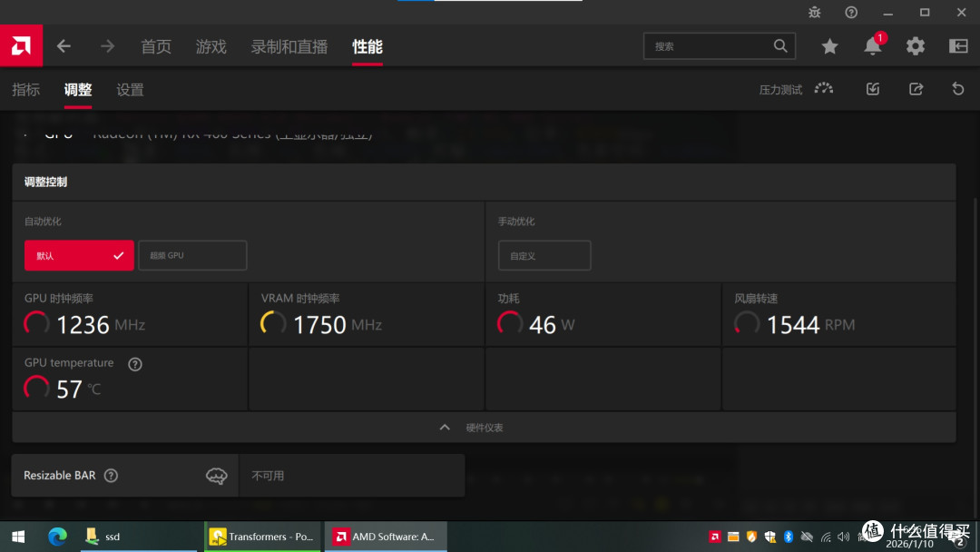Open Resizable BAR help icon
980x552 pixels.
(111, 476)
